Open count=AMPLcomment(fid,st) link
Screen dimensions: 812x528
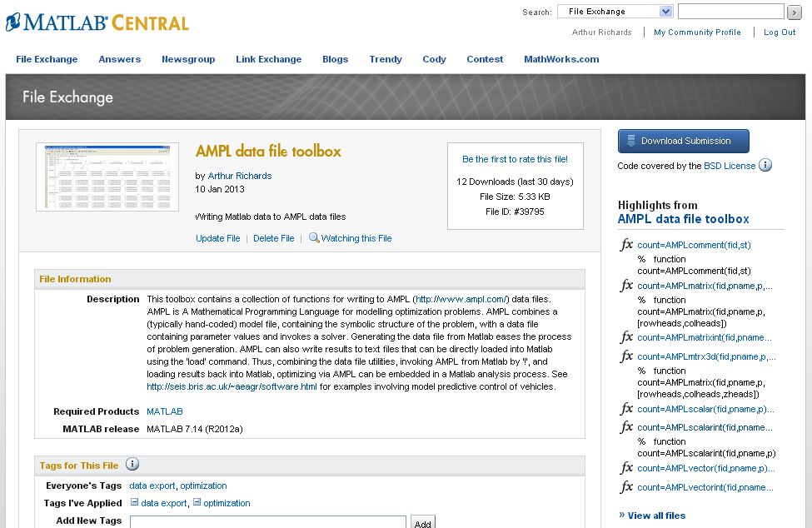(x=694, y=245)
